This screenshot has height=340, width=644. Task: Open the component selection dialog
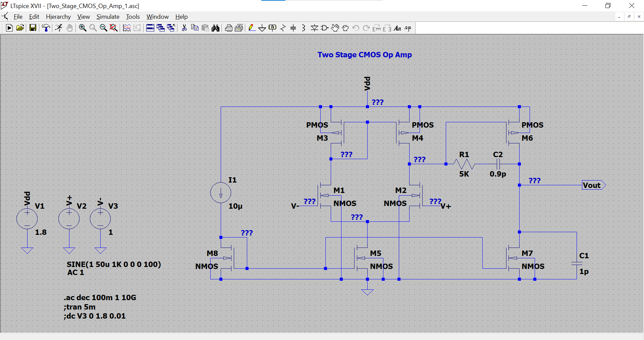coord(324,28)
